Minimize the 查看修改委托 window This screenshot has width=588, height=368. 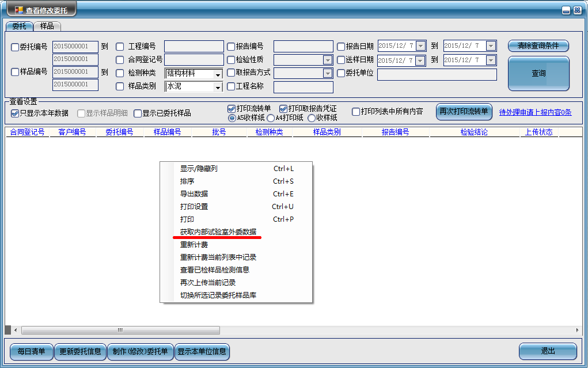[567, 10]
